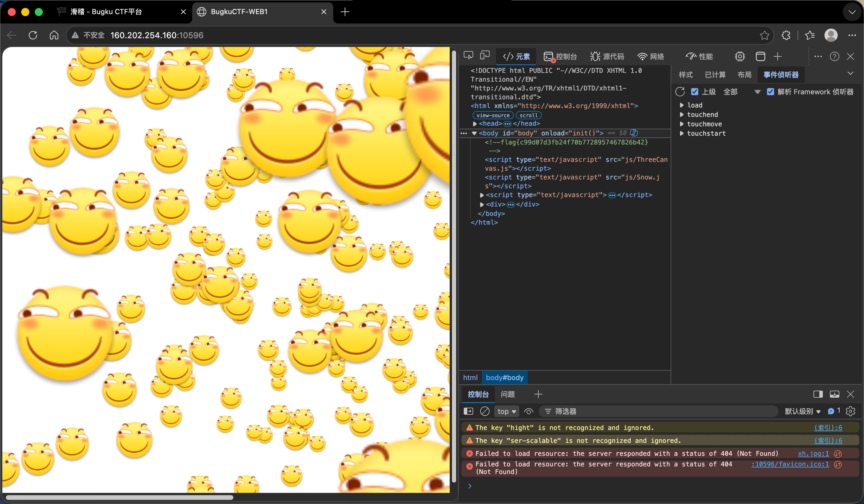Image resolution: width=864 pixels, height=504 pixels.
Task: Open the DevTools memory chip icon panel
Action: pos(740,56)
